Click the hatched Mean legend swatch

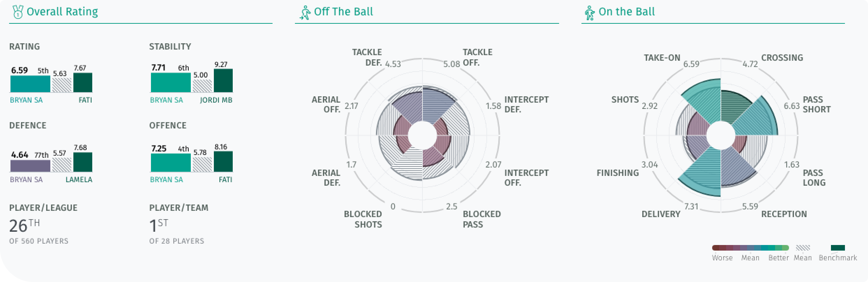tap(803, 248)
